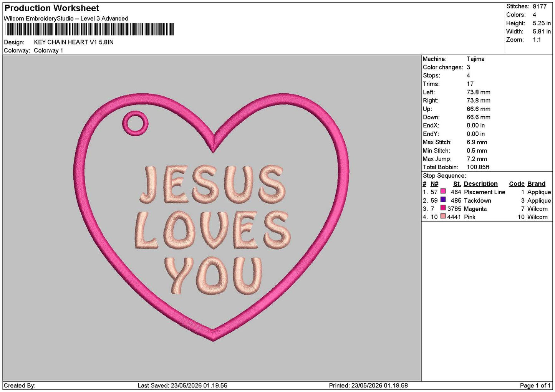
Task: Click the Placement Line description
Action: click(x=484, y=192)
